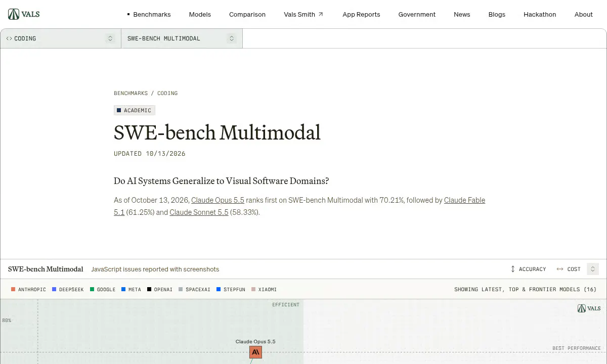This screenshot has height=364, width=607.
Task: Expand the CODING category dropdown
Action: [x=61, y=38]
